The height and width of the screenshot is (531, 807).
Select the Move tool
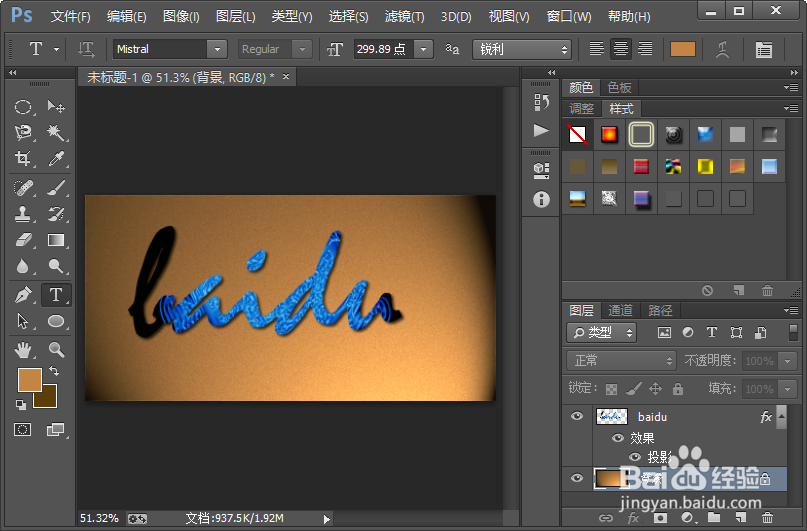coord(56,107)
